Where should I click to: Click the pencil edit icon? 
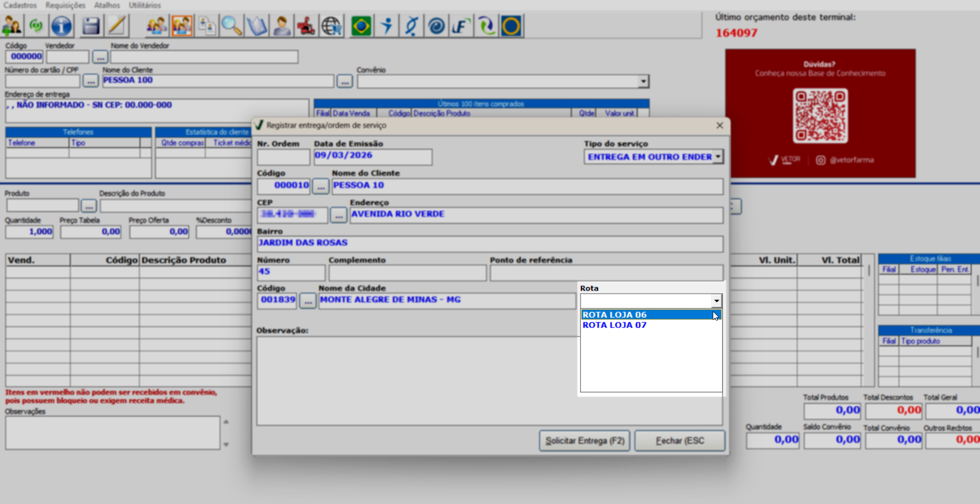tap(117, 26)
